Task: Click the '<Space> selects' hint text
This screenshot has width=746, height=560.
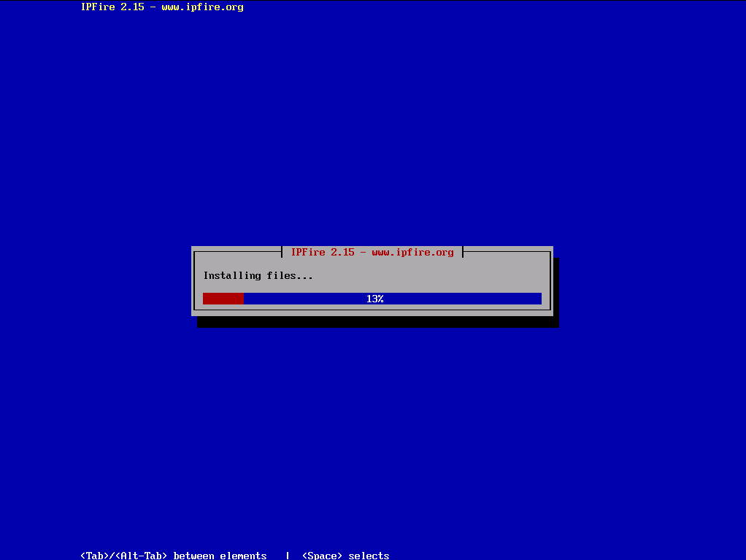Action: (346, 555)
